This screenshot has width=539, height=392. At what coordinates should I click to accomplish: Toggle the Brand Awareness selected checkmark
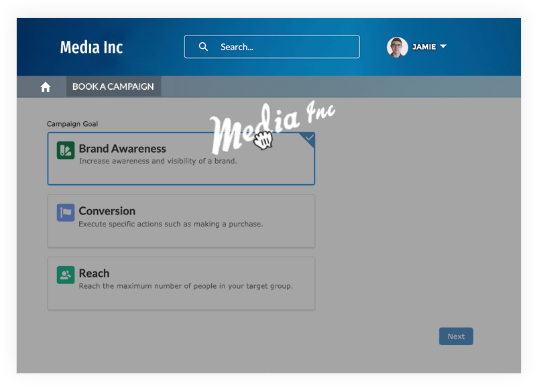(x=308, y=139)
